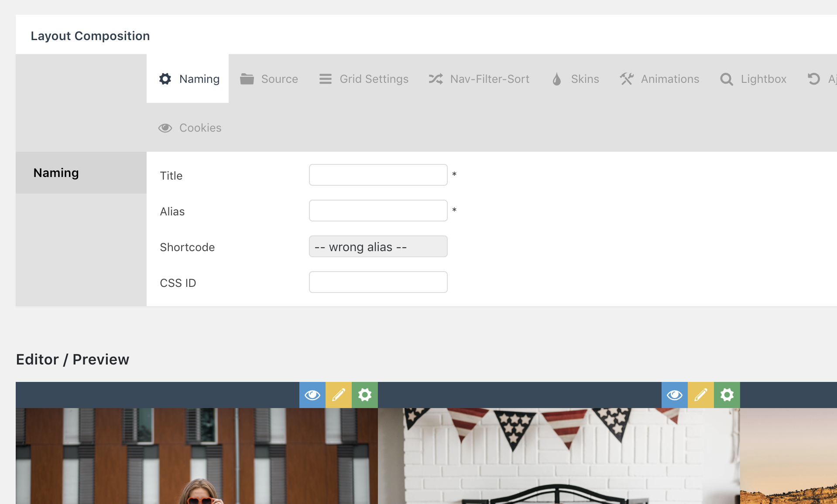This screenshot has width=837, height=504.
Task: Click the Nav-Filter-Sort shuffle icon
Action: click(x=436, y=79)
